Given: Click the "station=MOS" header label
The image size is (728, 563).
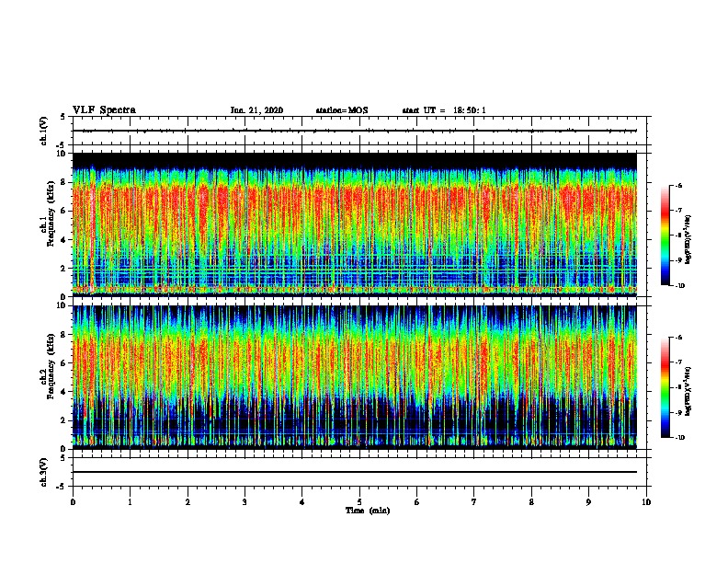Looking at the screenshot, I should (342, 110).
